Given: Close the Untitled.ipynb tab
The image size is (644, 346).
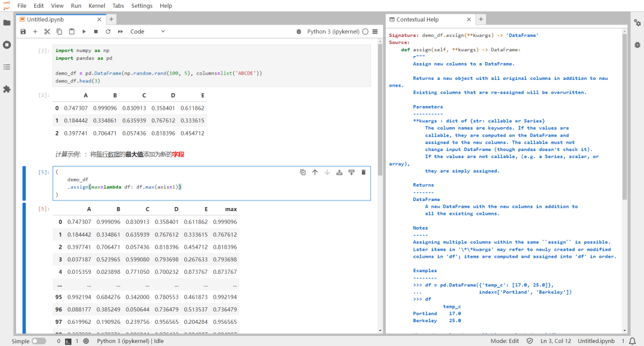Looking at the screenshot, I should click(99, 20).
